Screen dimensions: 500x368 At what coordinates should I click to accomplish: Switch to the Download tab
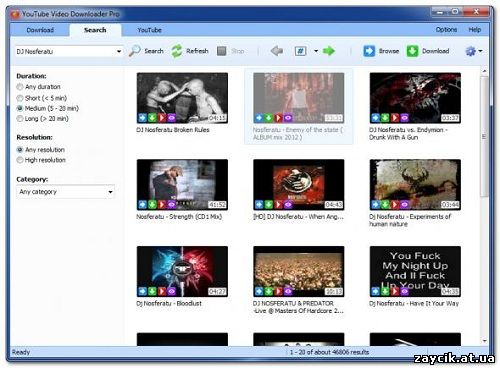point(40,30)
